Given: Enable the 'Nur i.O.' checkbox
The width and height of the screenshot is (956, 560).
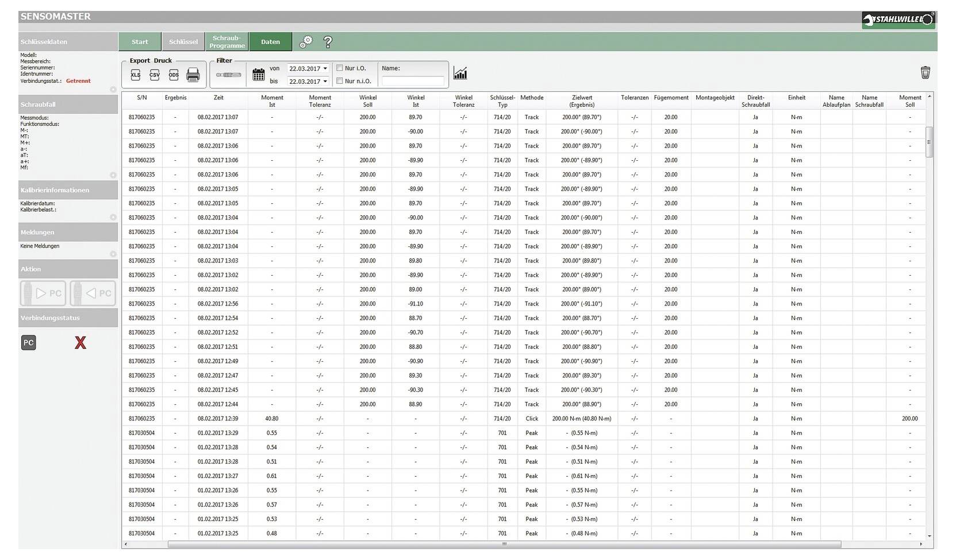Looking at the screenshot, I should pos(340,68).
